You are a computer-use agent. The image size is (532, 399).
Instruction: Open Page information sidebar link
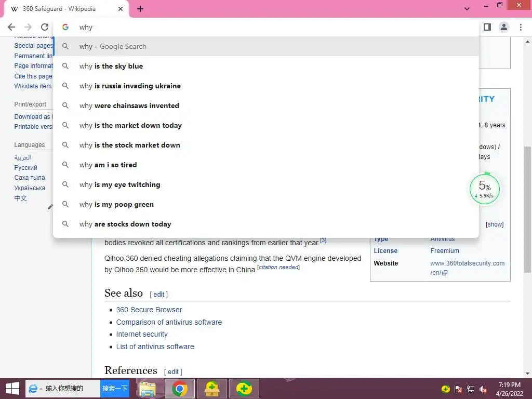click(34, 66)
